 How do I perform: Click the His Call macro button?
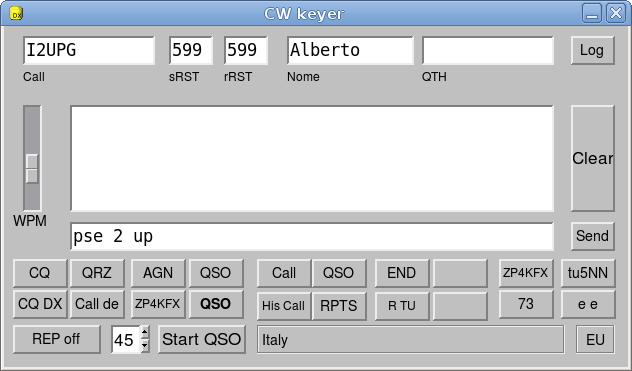[x=284, y=306]
